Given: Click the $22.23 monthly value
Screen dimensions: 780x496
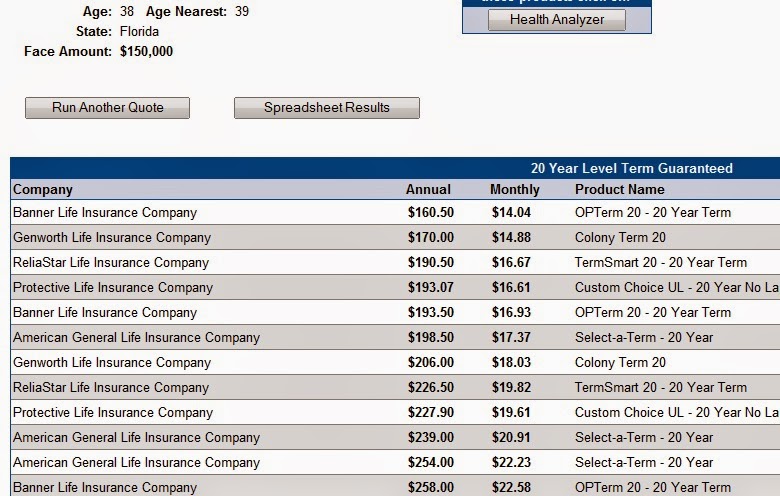Looking at the screenshot, I should tap(511, 462).
